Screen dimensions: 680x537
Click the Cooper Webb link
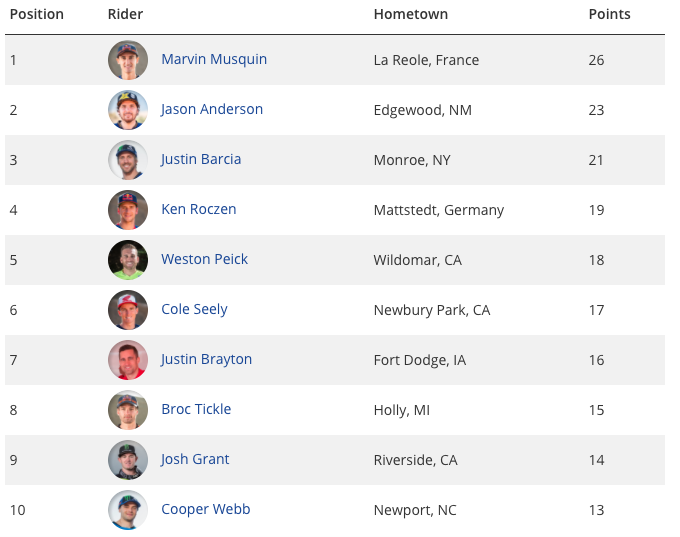pos(206,509)
